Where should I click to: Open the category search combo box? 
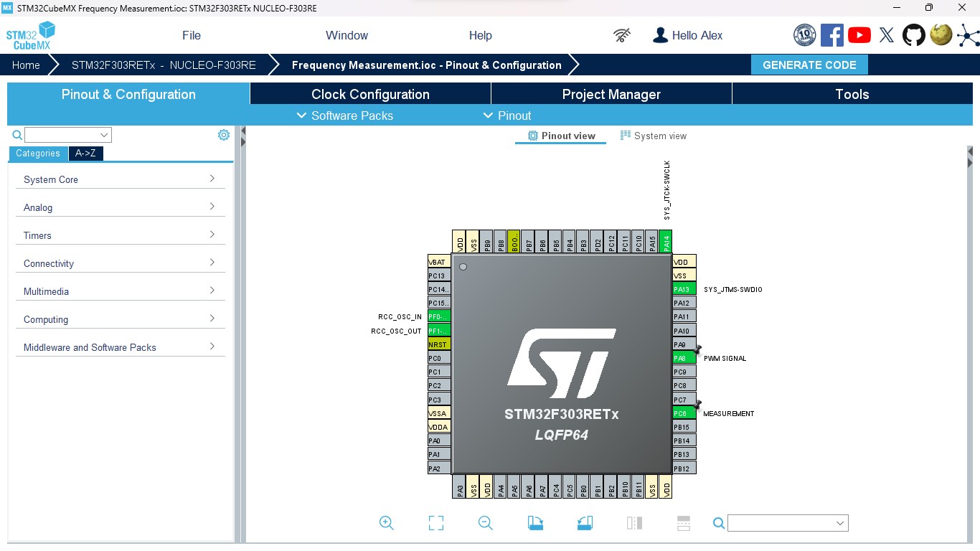(x=68, y=135)
